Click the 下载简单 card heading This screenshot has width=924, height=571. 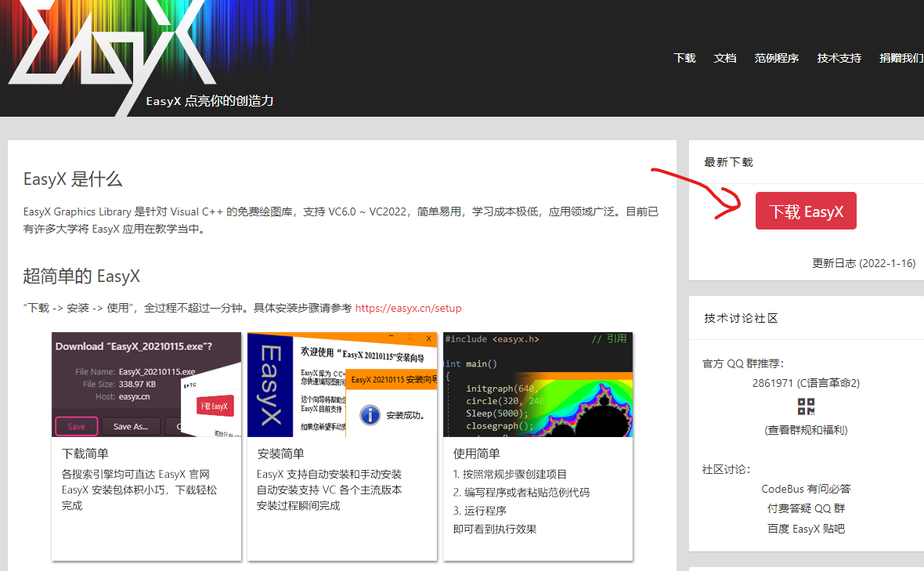tap(85, 454)
